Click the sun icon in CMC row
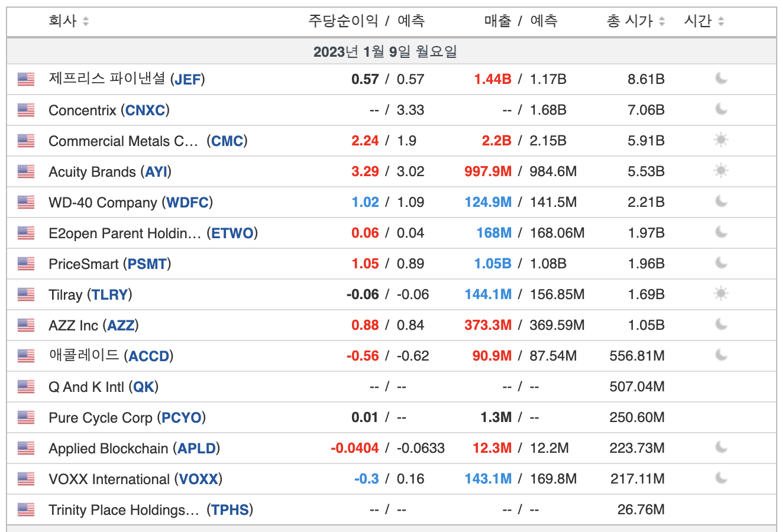Screen dimensions: 782x532 [x=721, y=140]
